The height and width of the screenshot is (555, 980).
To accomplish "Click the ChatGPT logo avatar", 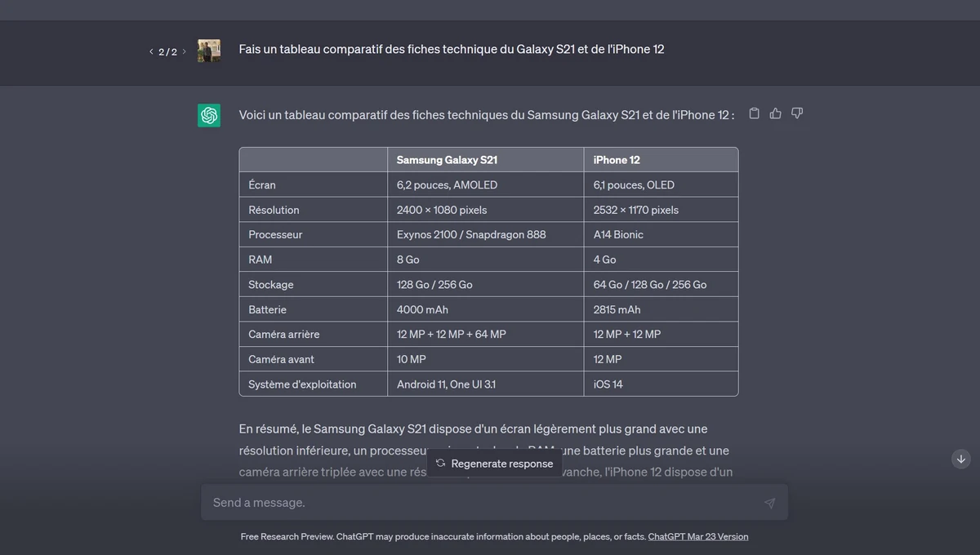I will (209, 115).
